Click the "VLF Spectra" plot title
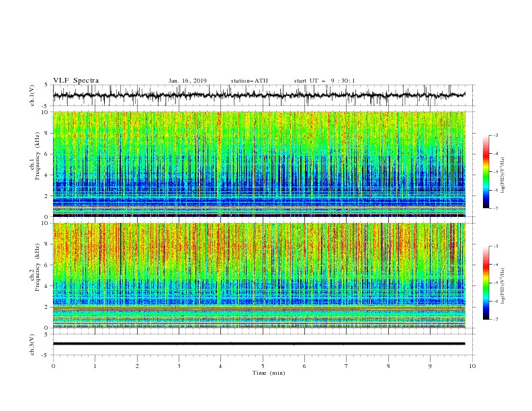The height and width of the screenshot is (411, 532). coord(76,81)
